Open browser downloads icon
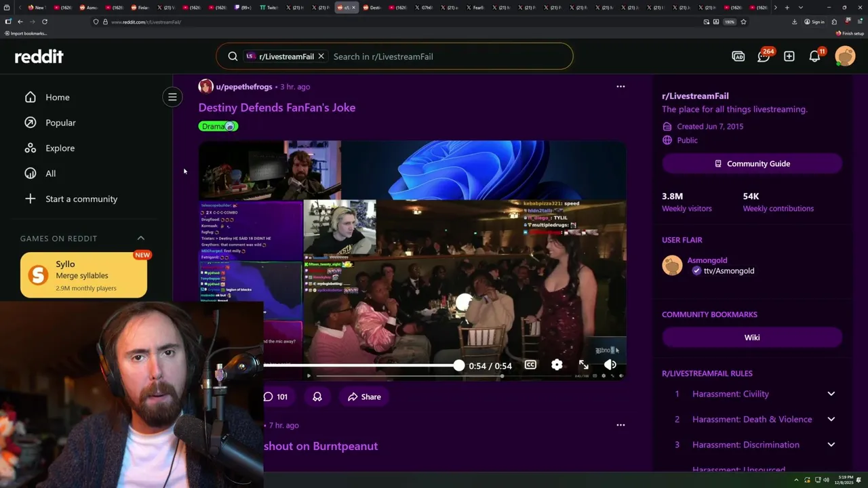This screenshot has width=868, height=488. pos(794,22)
